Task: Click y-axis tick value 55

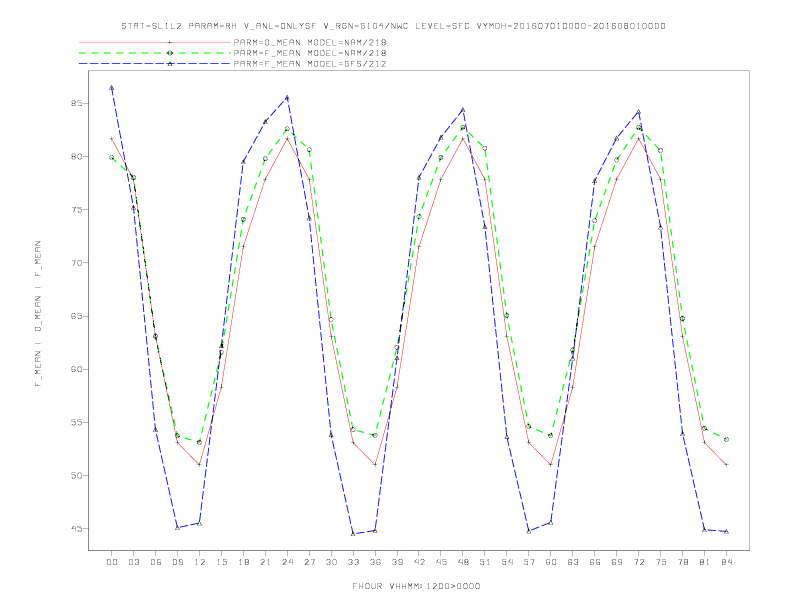Action: click(x=77, y=422)
